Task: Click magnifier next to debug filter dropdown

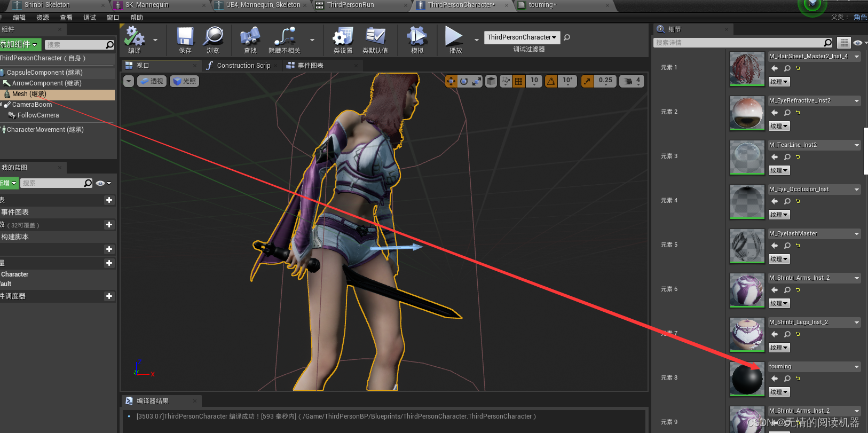Action: [x=567, y=37]
